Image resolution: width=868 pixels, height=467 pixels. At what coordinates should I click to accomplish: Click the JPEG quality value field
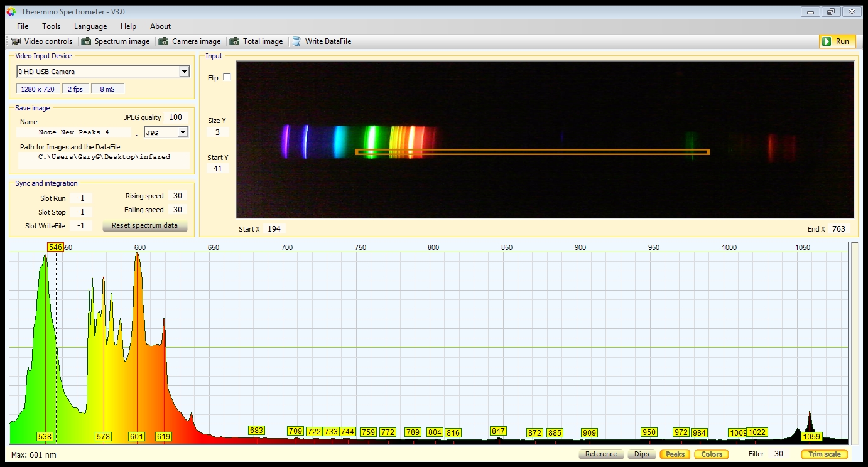coord(175,117)
